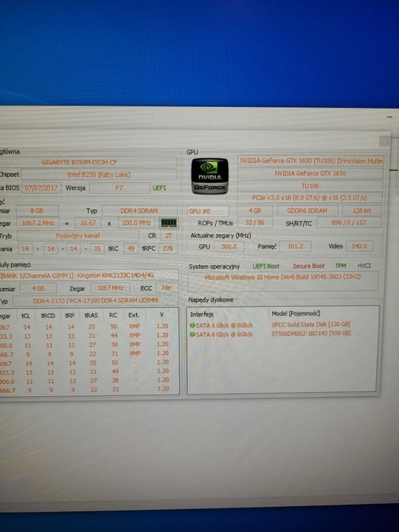
Task: Select the ST500DM002-1BD142 [500 GB] row
Action: coord(282,334)
